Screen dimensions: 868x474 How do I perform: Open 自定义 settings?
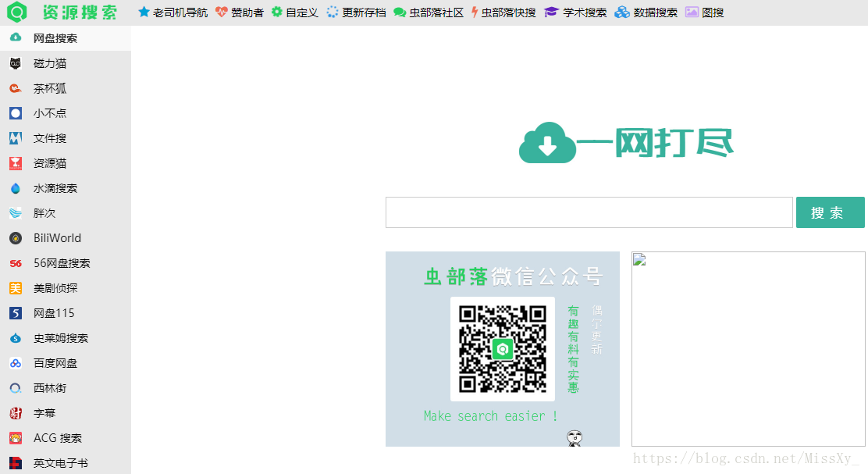pyautogui.click(x=302, y=12)
